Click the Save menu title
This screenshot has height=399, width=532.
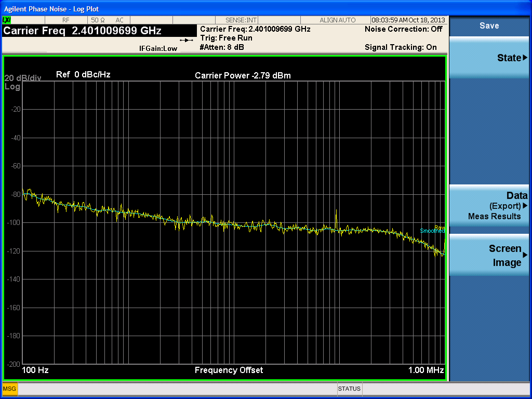(489, 26)
